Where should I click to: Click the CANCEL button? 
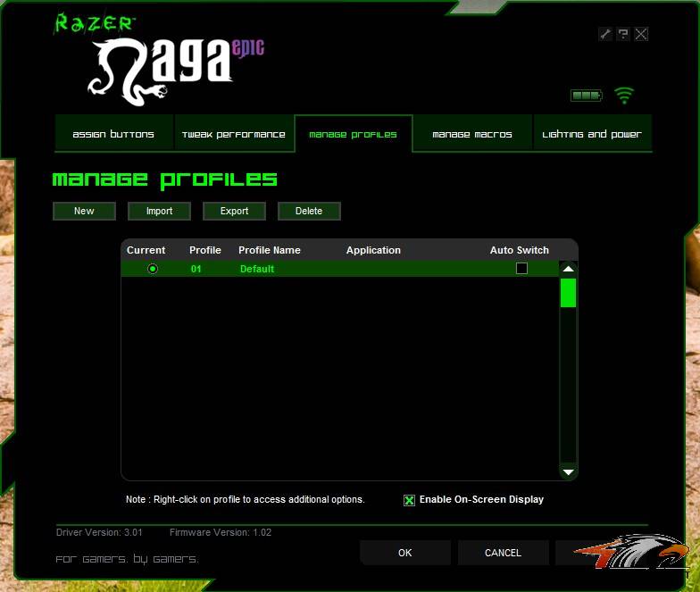(503, 553)
